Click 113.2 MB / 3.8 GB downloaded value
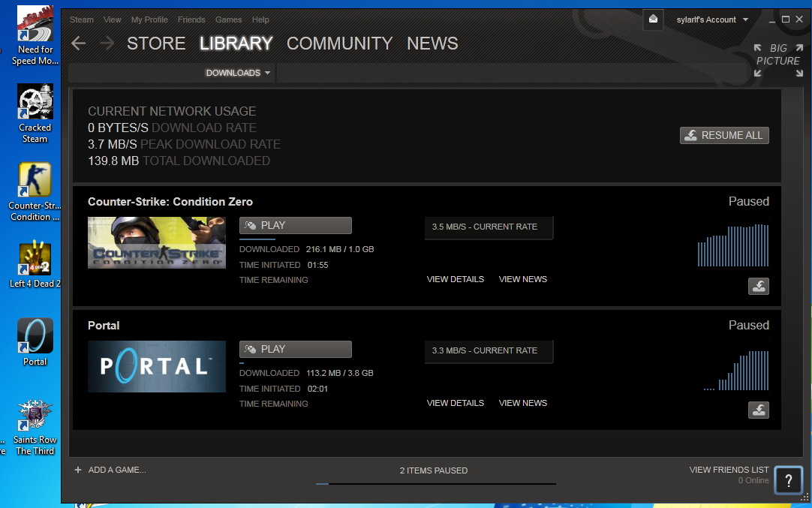Image resolution: width=812 pixels, height=508 pixels. click(340, 373)
